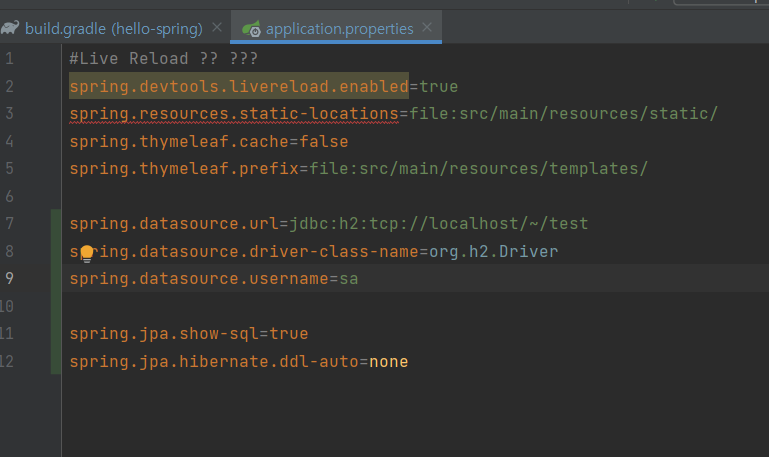Open the yellow lightbulb quick-fix icon
The image size is (769, 457).
click(87, 254)
